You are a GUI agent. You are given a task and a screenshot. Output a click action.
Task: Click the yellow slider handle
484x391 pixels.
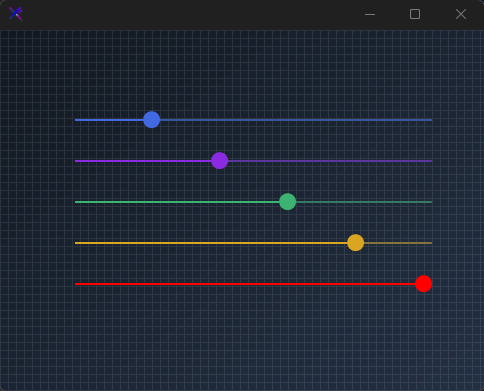tap(356, 243)
